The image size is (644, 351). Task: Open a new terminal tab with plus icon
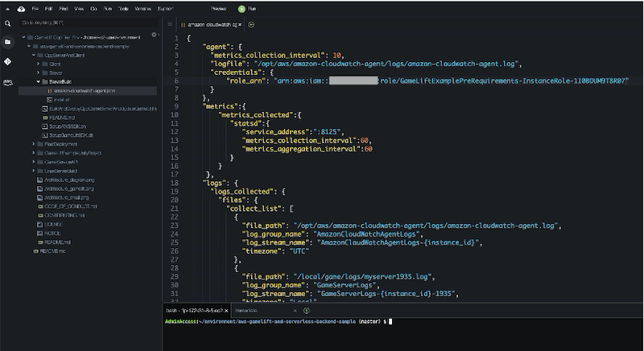click(306, 311)
